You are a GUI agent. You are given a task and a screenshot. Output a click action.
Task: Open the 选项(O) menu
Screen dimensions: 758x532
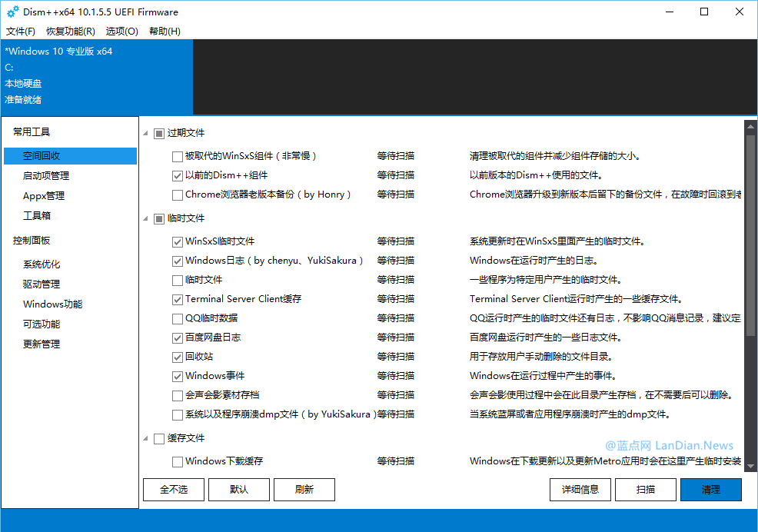point(121,31)
